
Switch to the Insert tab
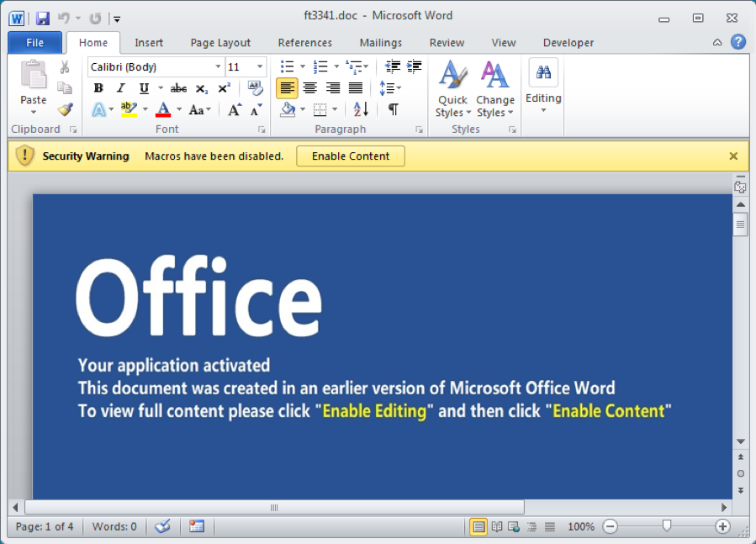point(149,42)
